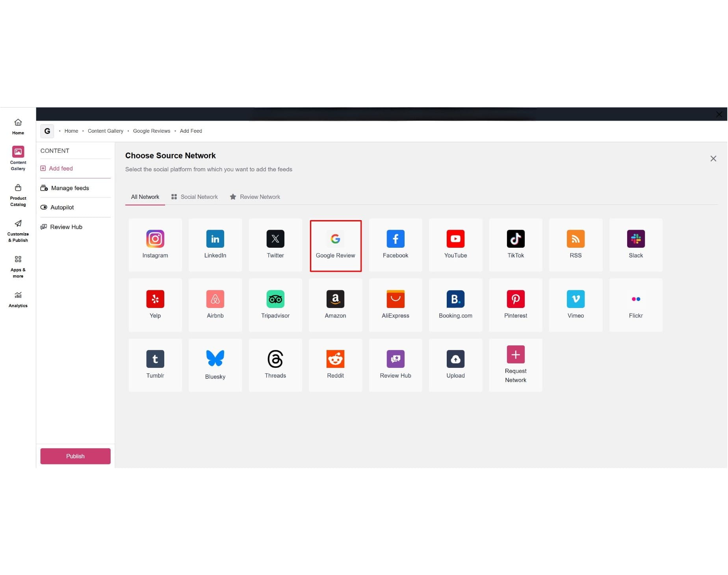Close the dark top banner
Screen dimensions: 728x575
[x=719, y=114]
